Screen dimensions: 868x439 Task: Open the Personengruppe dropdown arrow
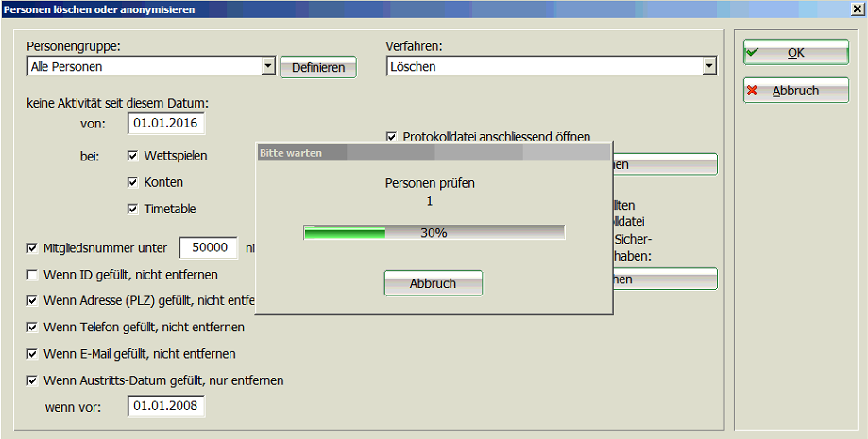[x=267, y=67]
